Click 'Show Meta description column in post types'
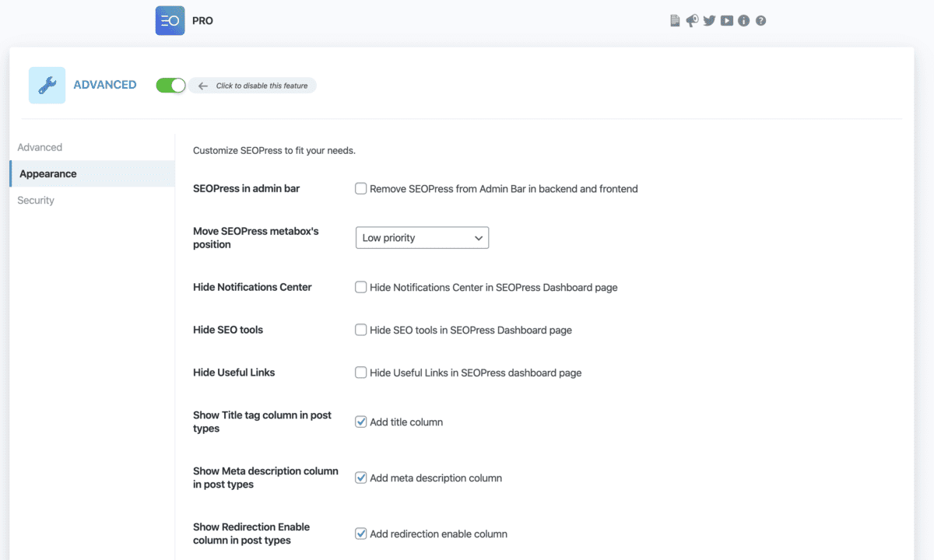This screenshot has width=934, height=560. coord(265,478)
